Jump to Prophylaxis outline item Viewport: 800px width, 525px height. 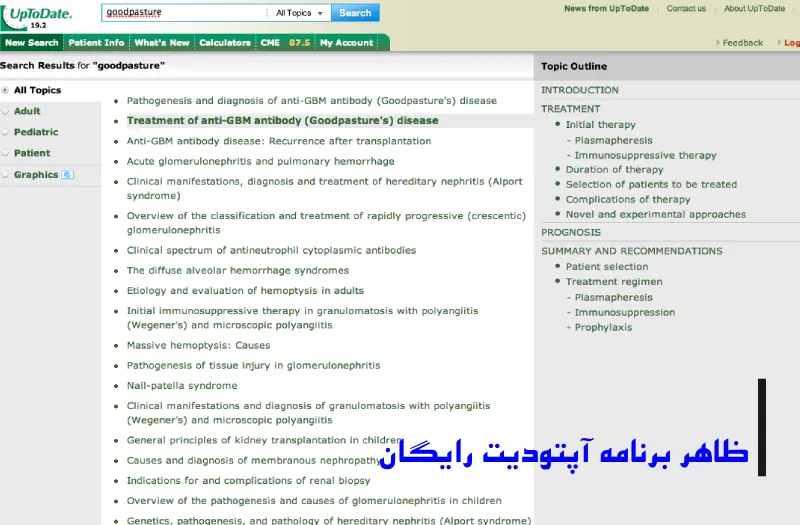coord(603,327)
